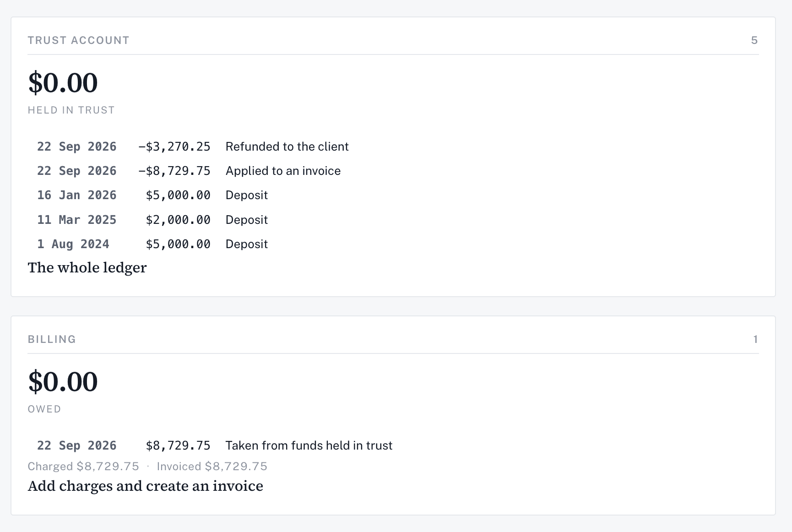Click the Trust Account entry count "5"
The width and height of the screenshot is (792, 532).
[x=754, y=40]
